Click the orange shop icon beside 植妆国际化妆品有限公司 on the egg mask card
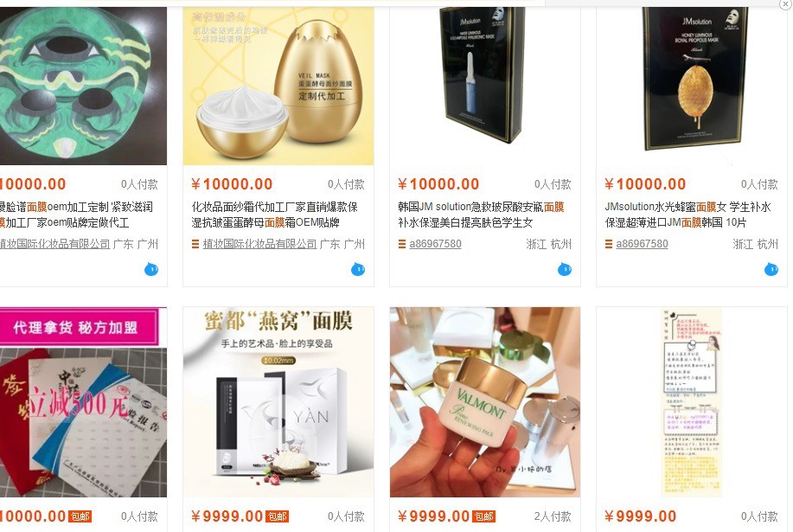Screen dimensions: 793x532 coord(195,244)
